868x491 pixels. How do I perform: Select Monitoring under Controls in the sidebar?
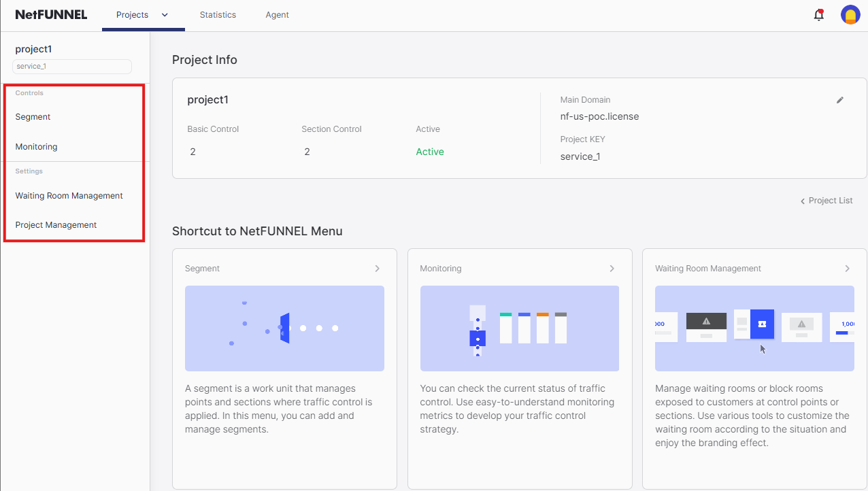click(35, 146)
